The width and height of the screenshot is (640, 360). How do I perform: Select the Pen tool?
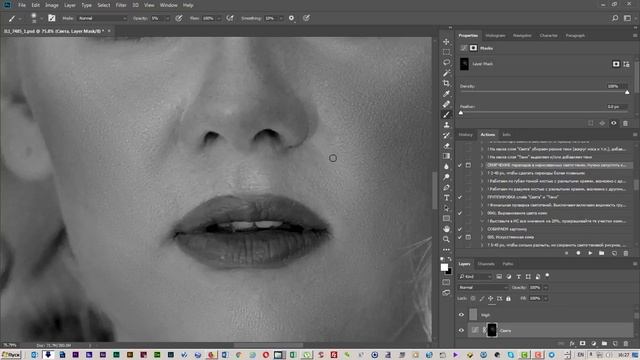[447, 187]
